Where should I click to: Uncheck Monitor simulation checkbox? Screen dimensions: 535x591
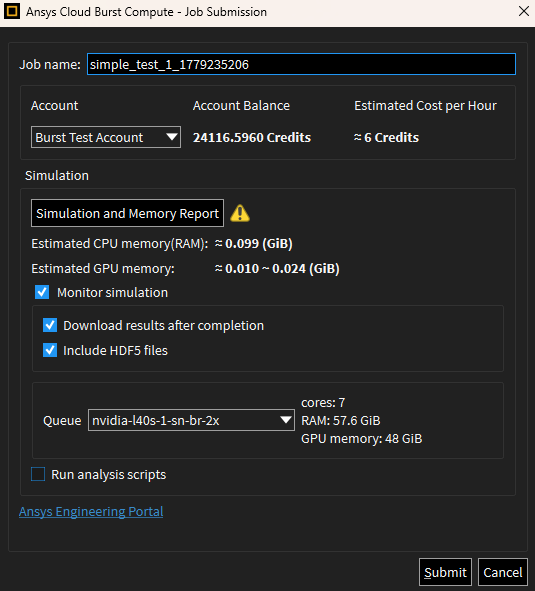(x=42, y=292)
